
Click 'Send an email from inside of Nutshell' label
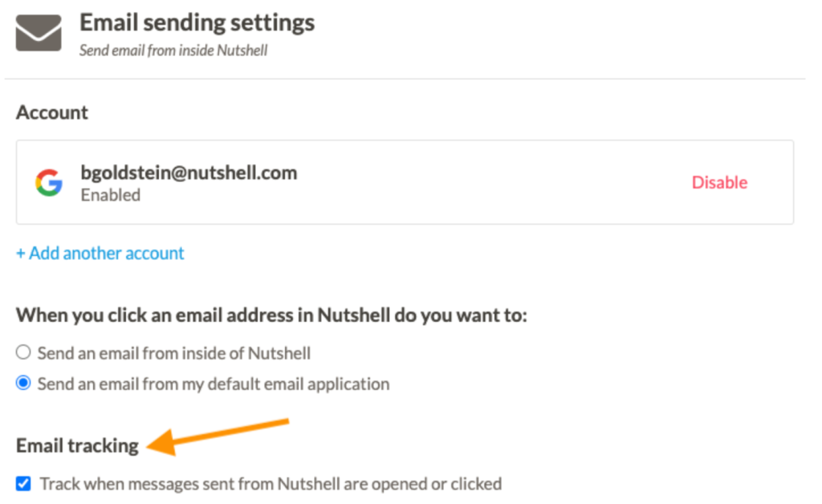(174, 353)
